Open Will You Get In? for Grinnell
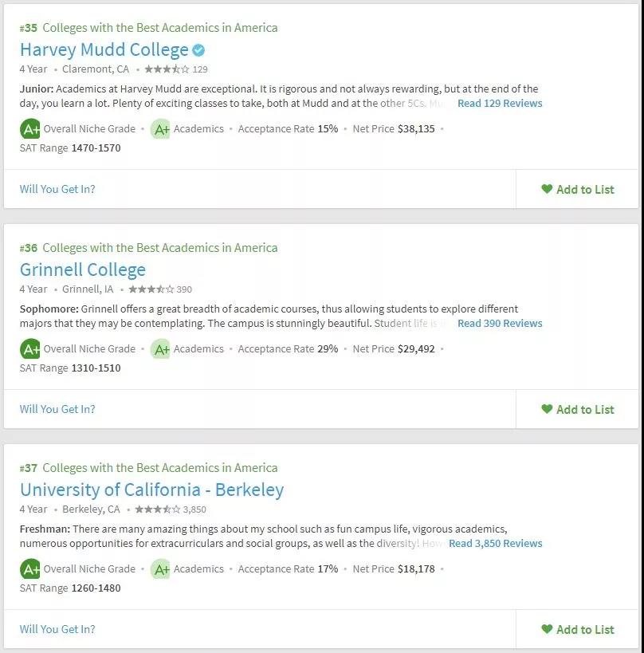The width and height of the screenshot is (644, 653). (x=57, y=409)
